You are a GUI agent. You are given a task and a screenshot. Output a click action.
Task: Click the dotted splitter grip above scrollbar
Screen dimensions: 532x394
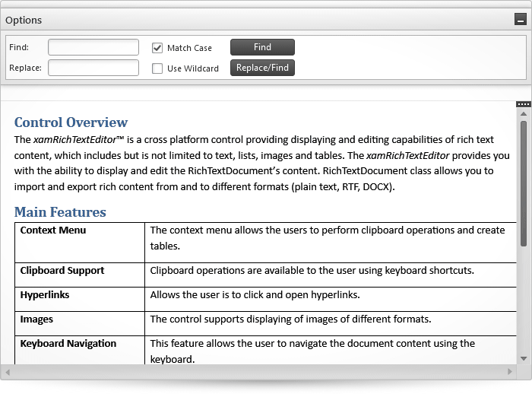click(x=524, y=104)
